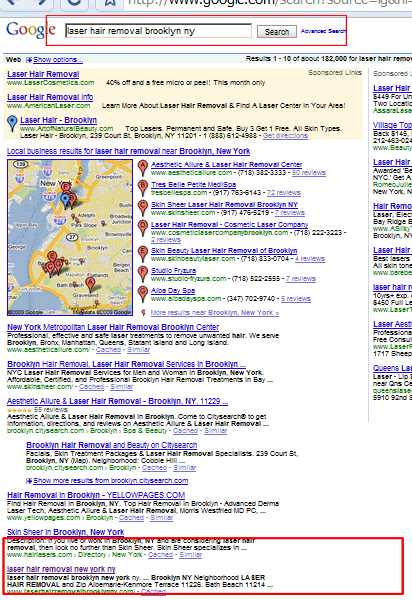Open Laser Hair Removal LaserCosmetica ad link

[x=43, y=74]
